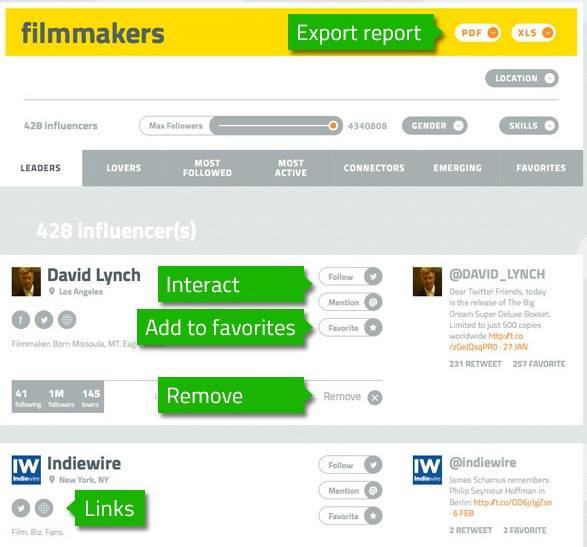The width and height of the screenshot is (587, 547).
Task: Click David Lynch's profile photo
Action: point(26,282)
